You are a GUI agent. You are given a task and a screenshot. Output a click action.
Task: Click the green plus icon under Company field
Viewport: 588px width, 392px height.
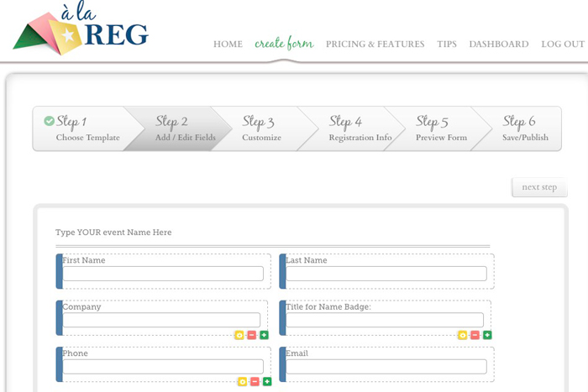point(264,335)
